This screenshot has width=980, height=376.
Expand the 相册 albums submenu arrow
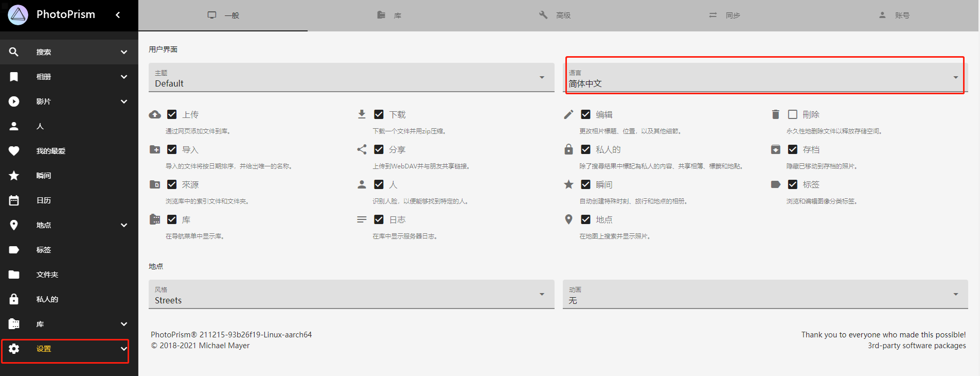123,77
